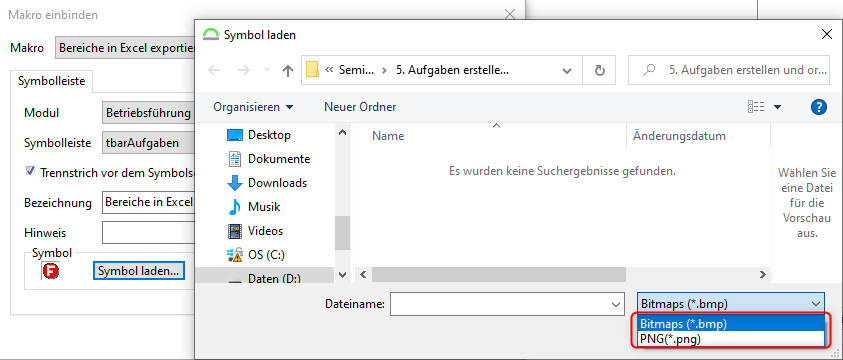Sort files by Änderungsdatum column
843x360 pixels.
pos(679,136)
